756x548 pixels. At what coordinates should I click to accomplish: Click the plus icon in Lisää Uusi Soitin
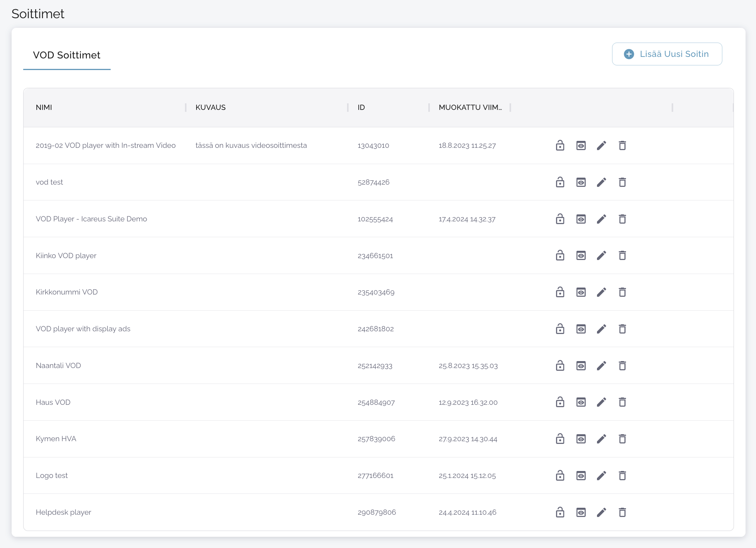point(629,54)
